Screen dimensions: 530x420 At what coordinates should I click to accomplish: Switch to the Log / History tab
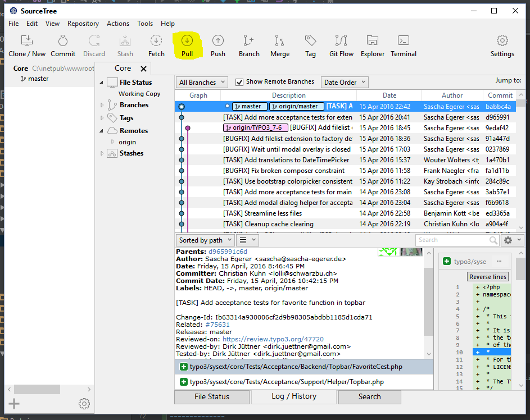click(294, 396)
